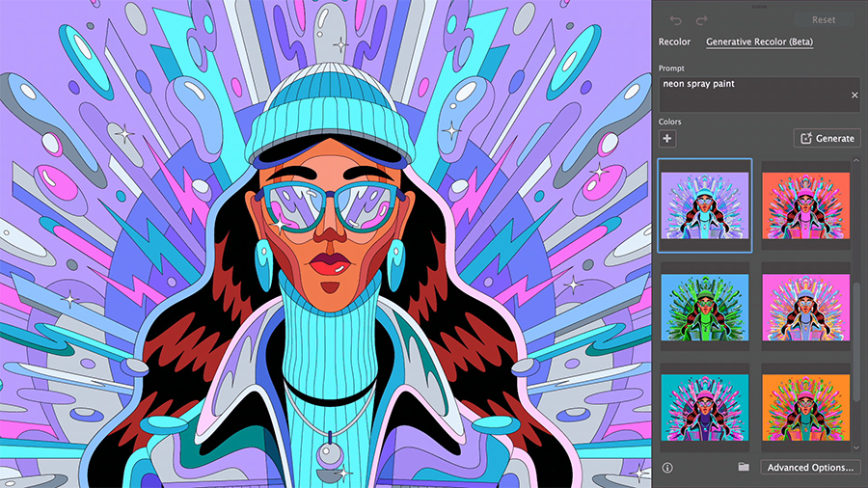The image size is (868, 488).
Task: Click the Generate button
Action: [827, 138]
